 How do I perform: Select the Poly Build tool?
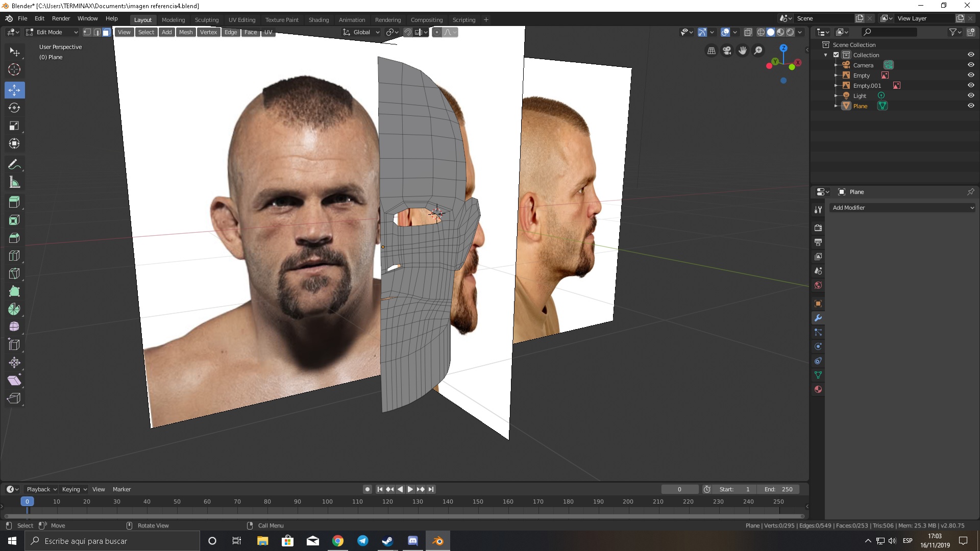[14, 291]
